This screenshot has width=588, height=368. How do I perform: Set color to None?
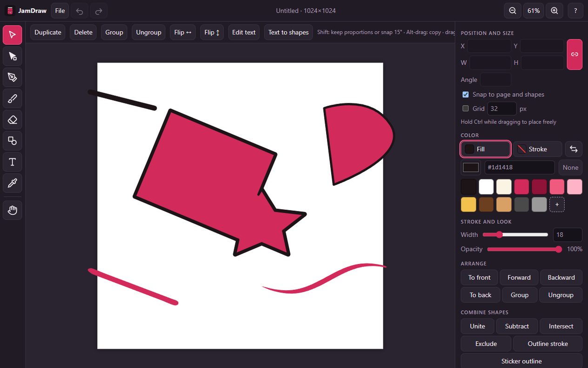570,168
